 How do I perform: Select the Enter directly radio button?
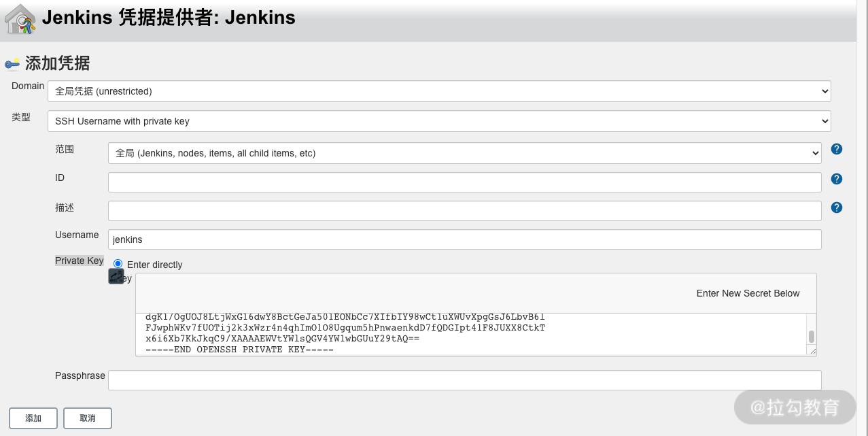[118, 264]
